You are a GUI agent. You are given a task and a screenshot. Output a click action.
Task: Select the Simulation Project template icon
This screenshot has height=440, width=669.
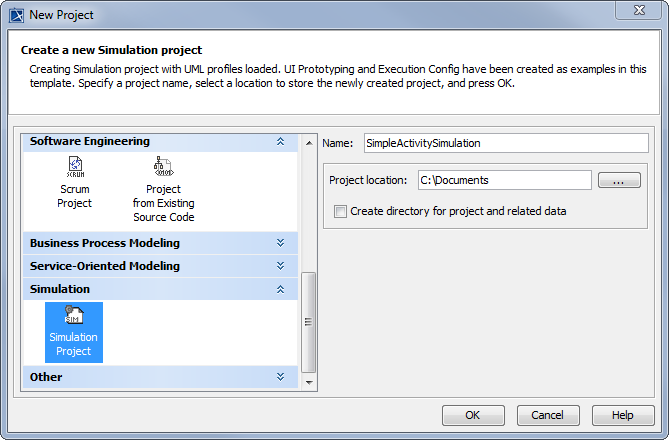coord(74,317)
